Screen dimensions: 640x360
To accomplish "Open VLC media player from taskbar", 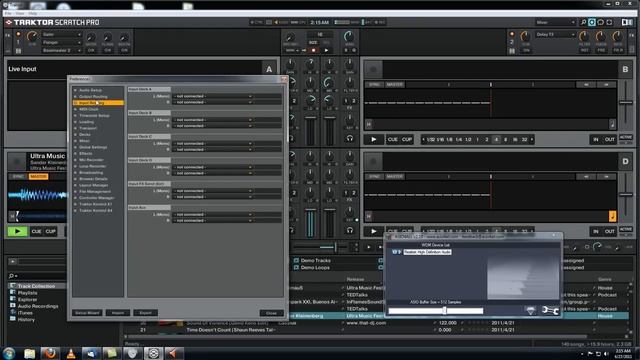I will [71, 353].
